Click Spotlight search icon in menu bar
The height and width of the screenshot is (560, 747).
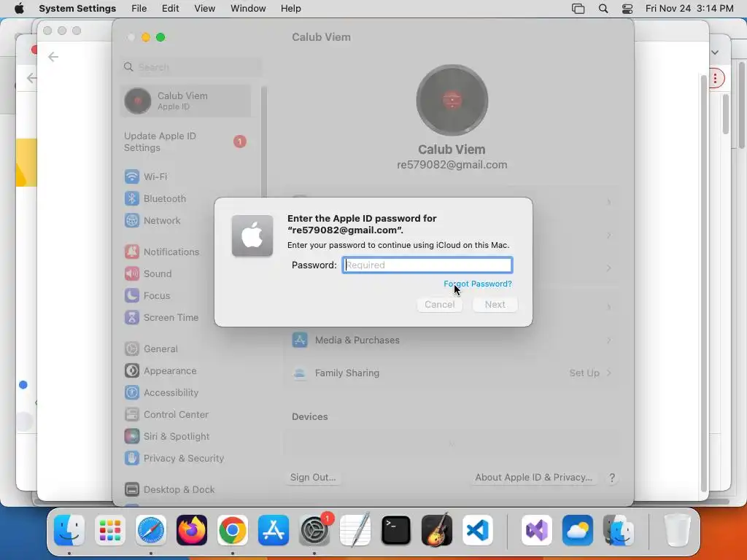tap(603, 9)
